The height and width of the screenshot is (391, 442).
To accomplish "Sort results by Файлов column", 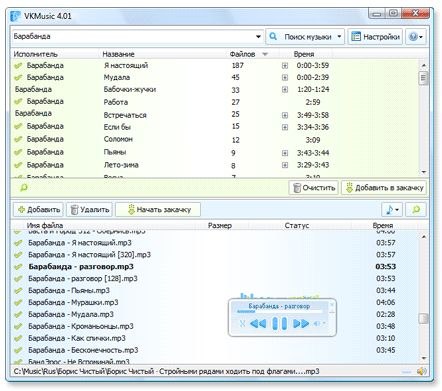I will (x=242, y=54).
